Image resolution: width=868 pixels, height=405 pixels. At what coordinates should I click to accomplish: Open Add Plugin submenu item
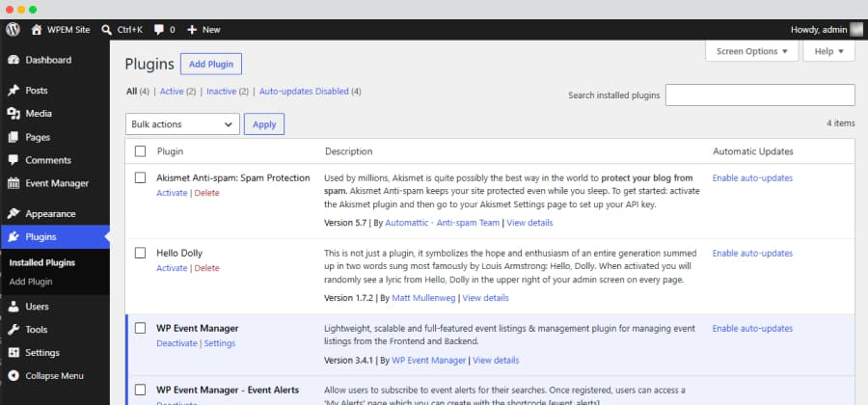(x=31, y=282)
